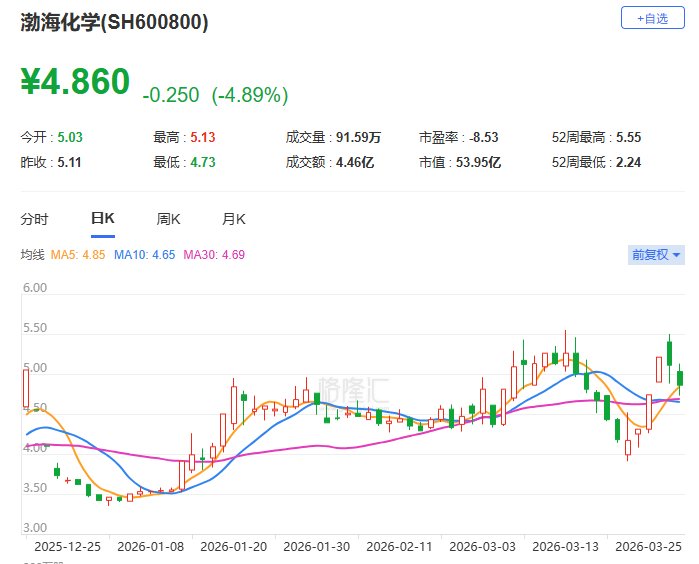
Task: Click the 2025-12-25 date axis label
Action: pyautogui.click(x=68, y=547)
